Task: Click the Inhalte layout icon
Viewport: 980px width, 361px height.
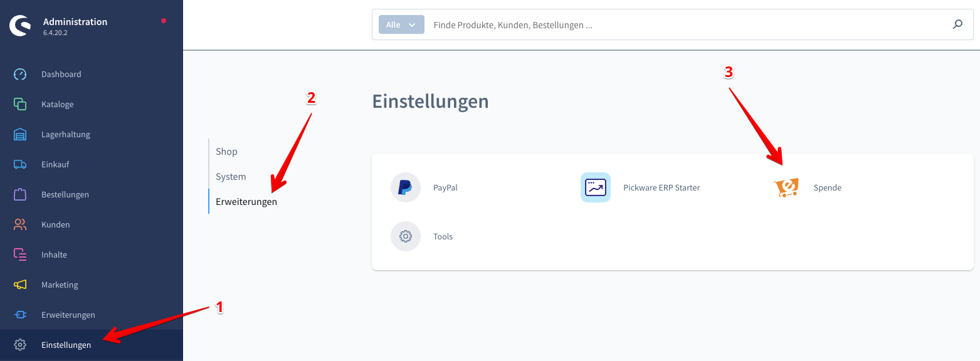Action: point(20,254)
